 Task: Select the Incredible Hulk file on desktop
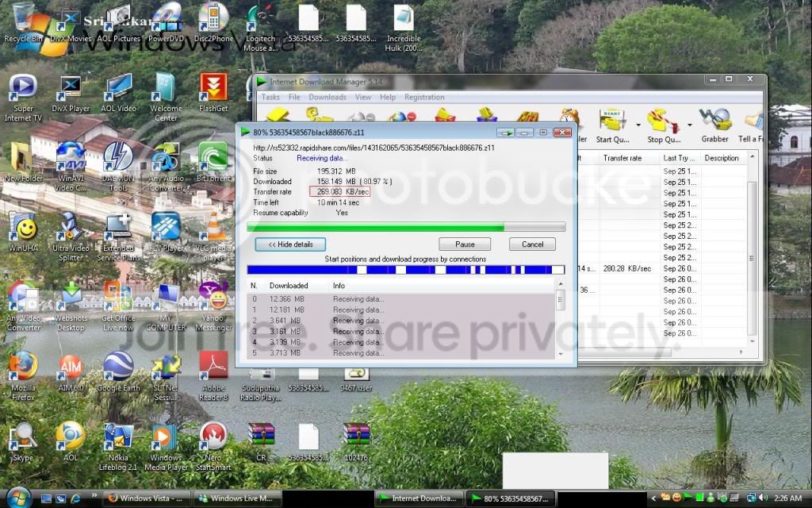pyautogui.click(x=404, y=28)
